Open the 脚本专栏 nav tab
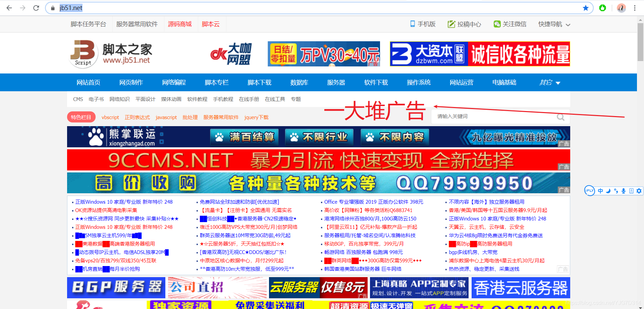Screen dimensions: 644x309 (x=217, y=83)
